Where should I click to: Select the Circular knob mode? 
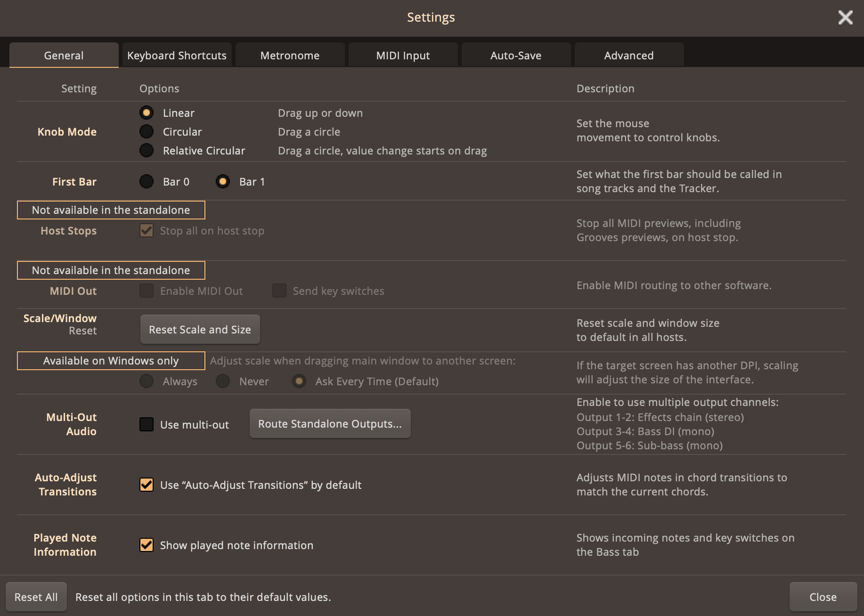(147, 132)
